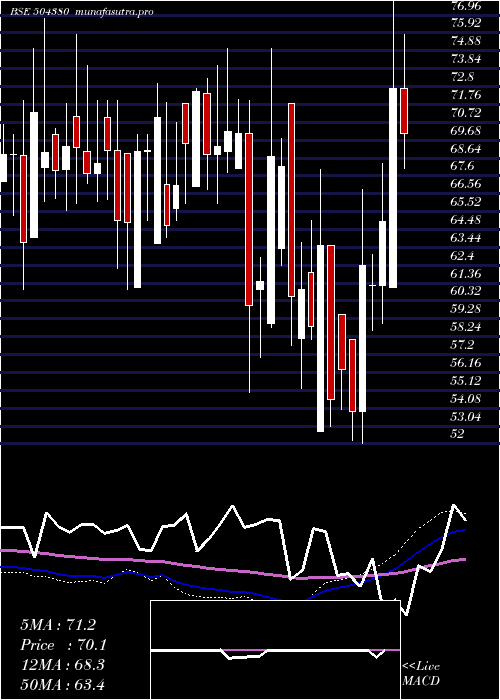Screen dimensions: 500x700
Task: Click the <<Live MACD label
Action: (x=421, y=674)
